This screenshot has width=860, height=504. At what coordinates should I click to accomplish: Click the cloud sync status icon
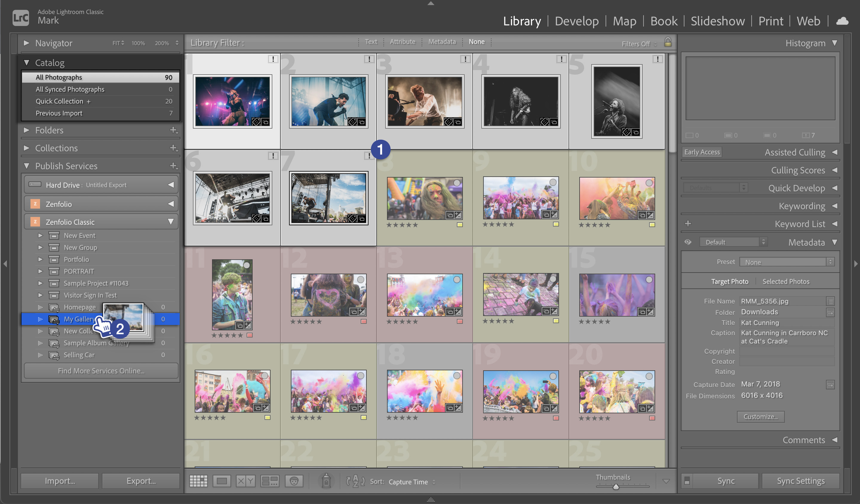[842, 21]
